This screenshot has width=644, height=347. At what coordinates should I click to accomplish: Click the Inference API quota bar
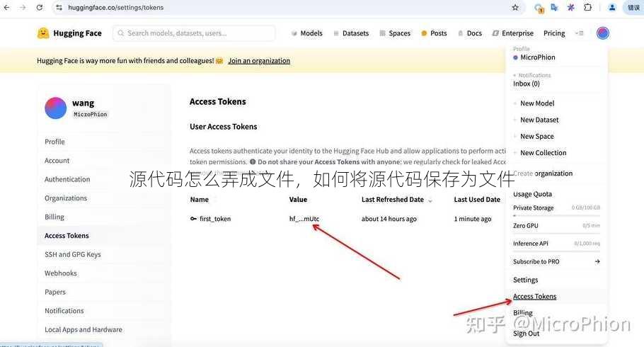pyautogui.click(x=556, y=251)
